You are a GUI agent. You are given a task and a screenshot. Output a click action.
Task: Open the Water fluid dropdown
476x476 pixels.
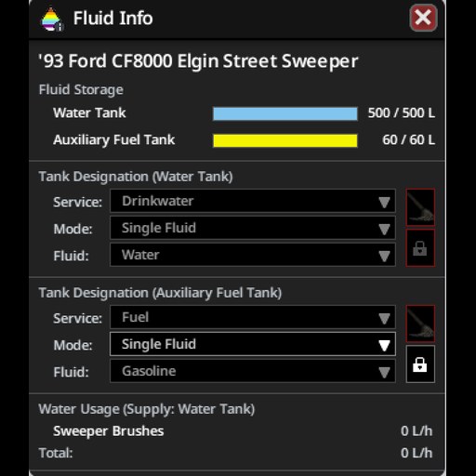click(253, 255)
